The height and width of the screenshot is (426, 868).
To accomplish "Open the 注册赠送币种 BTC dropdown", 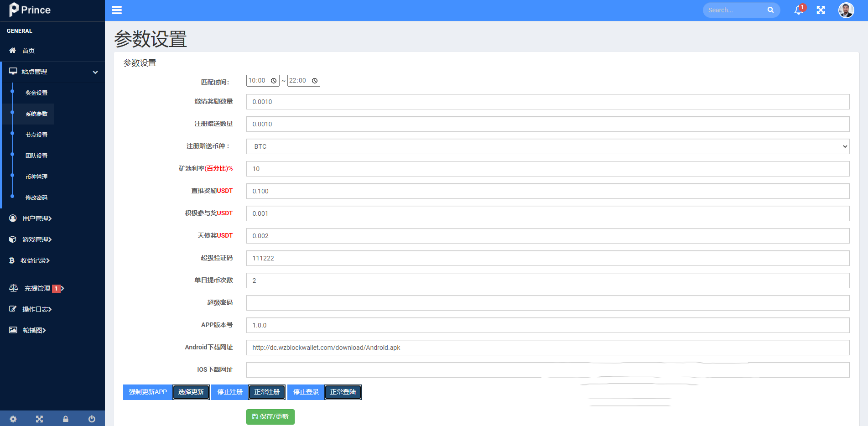I will 547,146.
